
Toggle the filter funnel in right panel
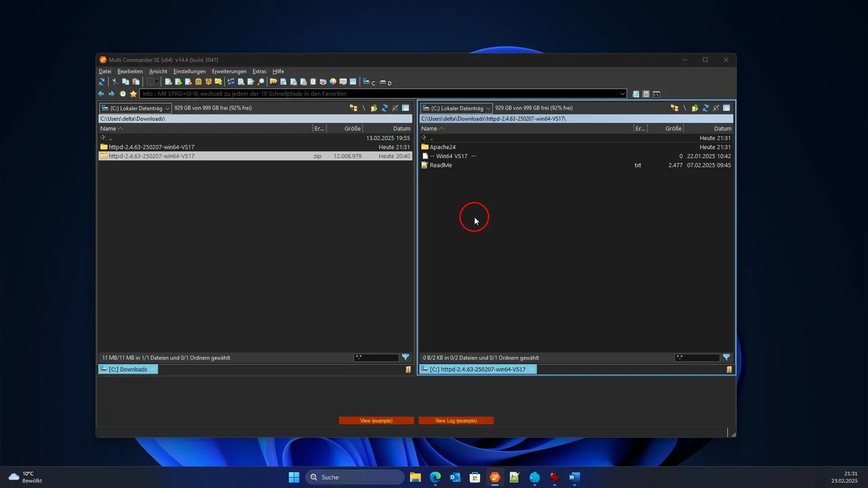[726, 357]
